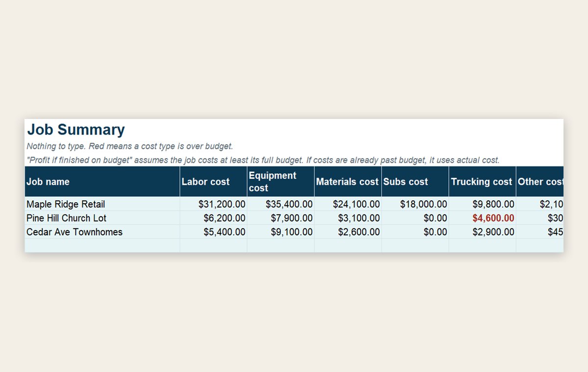588x372 pixels.
Task: Select the Labor cost column header
Action: (x=213, y=182)
